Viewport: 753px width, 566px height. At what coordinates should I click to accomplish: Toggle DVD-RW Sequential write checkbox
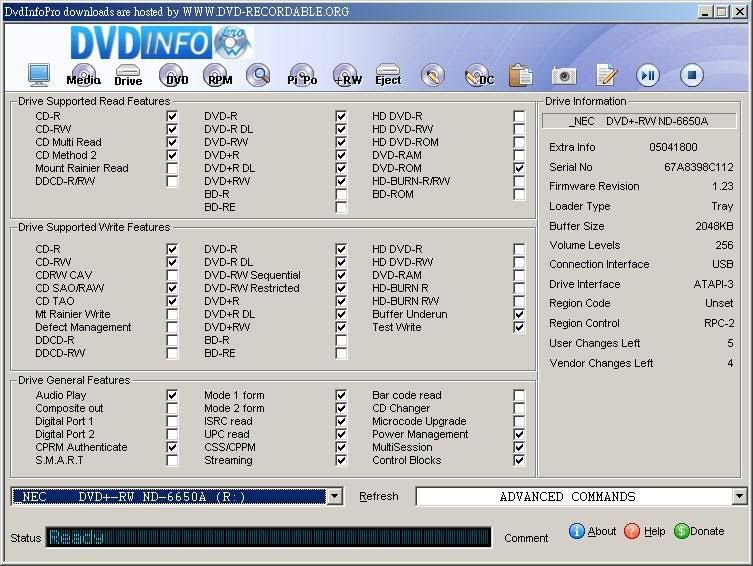341,275
